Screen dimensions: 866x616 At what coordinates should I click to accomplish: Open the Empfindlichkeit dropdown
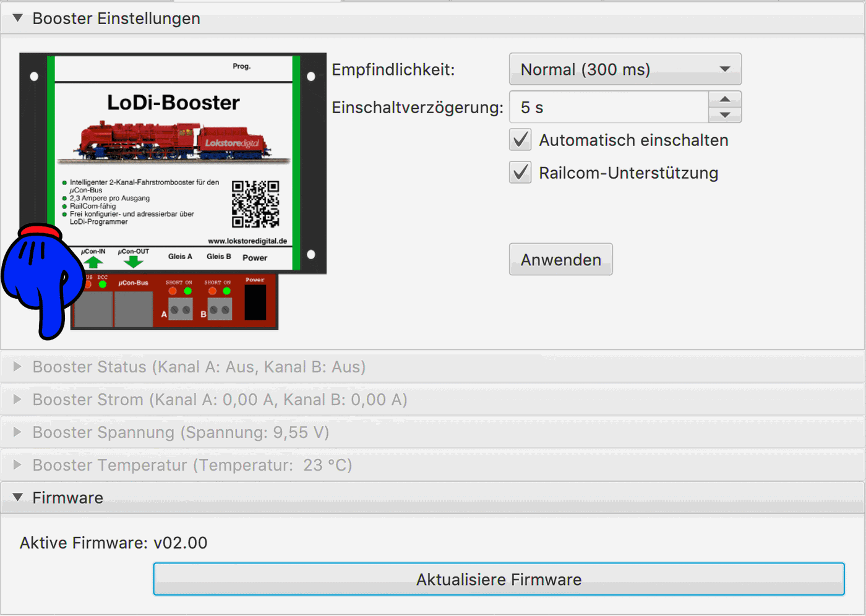[625, 69]
